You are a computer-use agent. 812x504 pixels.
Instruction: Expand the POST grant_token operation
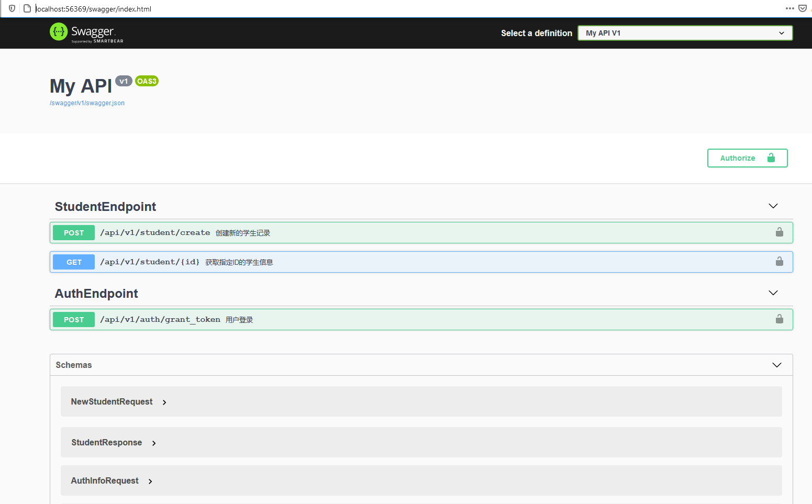pyautogui.click(x=421, y=319)
